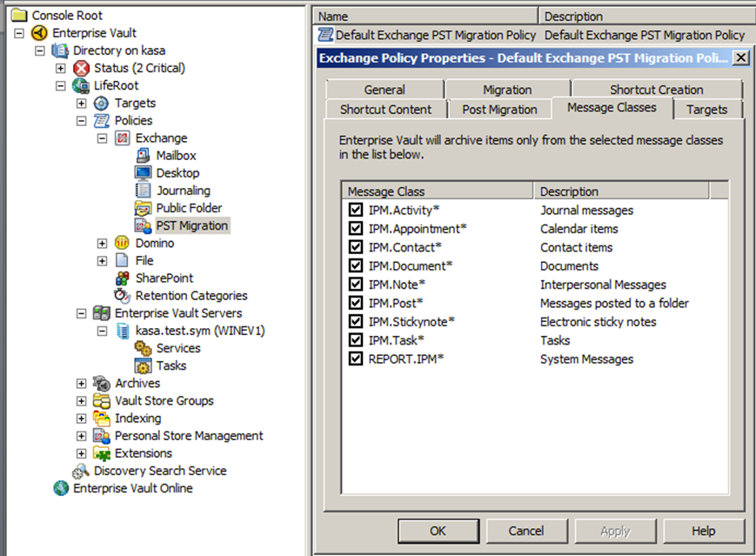Select the Default Exchange PST Migration Policy row

(x=534, y=35)
